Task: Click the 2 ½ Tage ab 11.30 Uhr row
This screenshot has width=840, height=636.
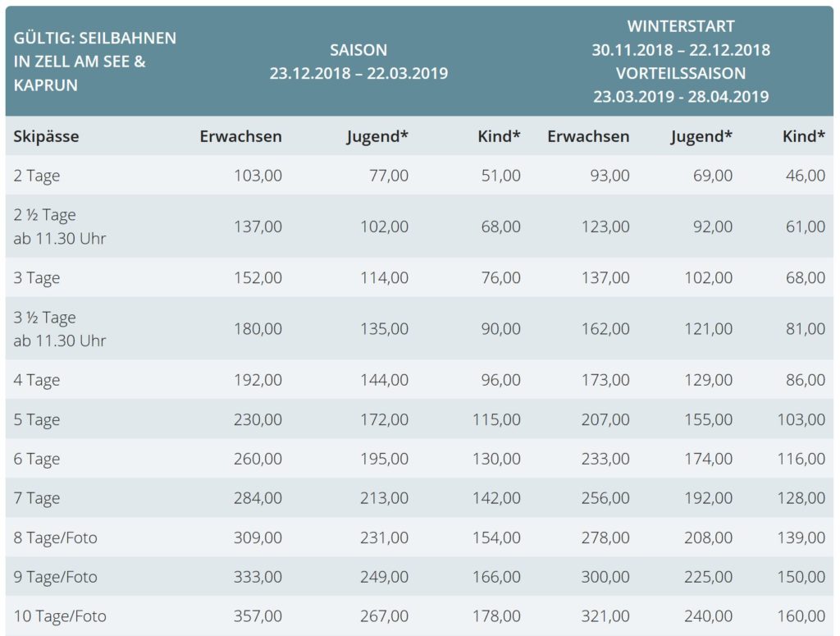Action: pos(419,226)
